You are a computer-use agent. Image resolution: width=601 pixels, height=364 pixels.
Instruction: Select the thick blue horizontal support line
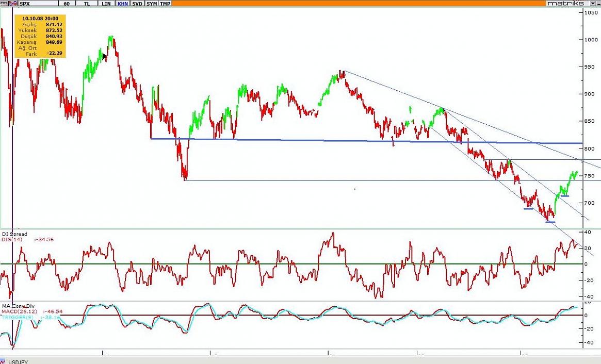310,140
